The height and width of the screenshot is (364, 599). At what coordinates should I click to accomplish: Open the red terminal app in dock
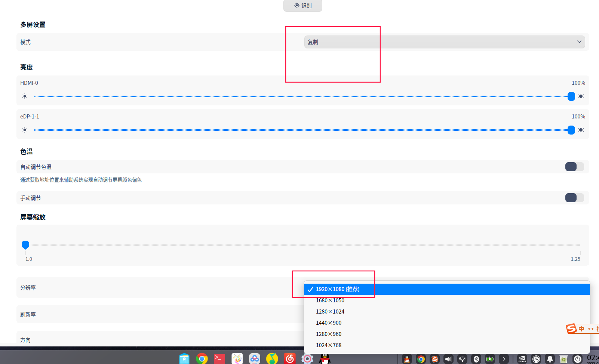219,359
